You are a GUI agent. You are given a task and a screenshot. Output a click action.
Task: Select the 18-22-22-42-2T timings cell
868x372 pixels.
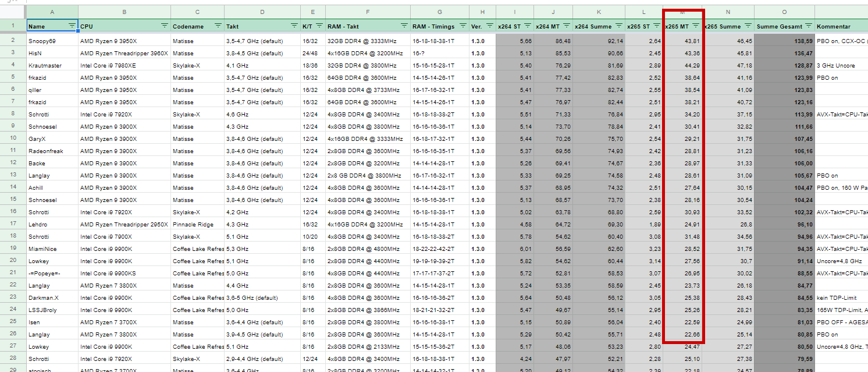point(440,249)
